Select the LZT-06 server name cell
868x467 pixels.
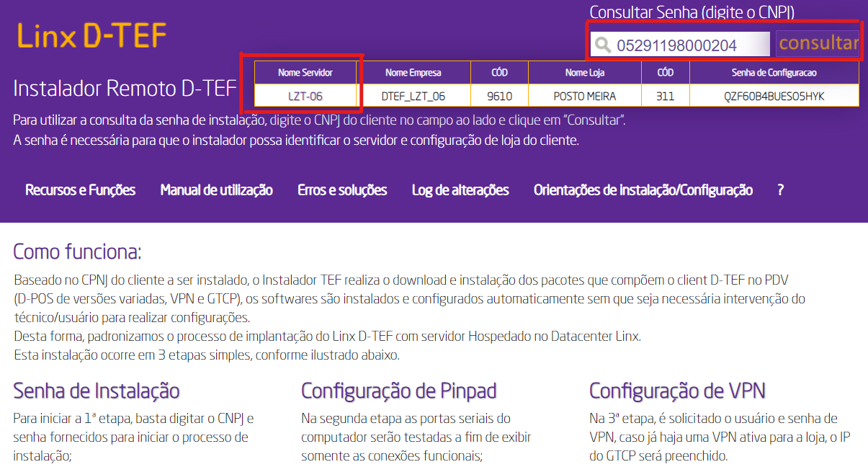click(306, 96)
